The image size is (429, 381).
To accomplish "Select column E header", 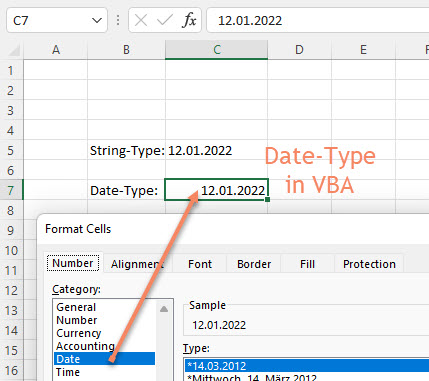I will [363, 50].
